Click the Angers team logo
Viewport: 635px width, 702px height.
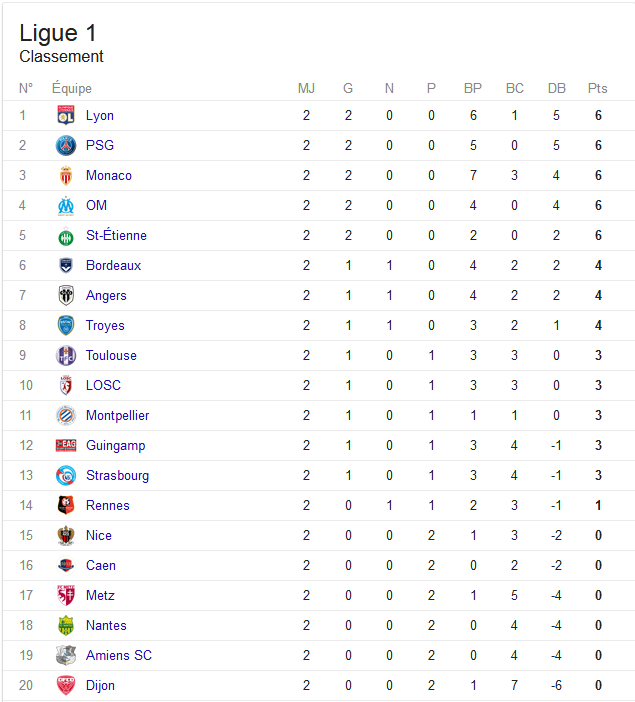pos(66,295)
